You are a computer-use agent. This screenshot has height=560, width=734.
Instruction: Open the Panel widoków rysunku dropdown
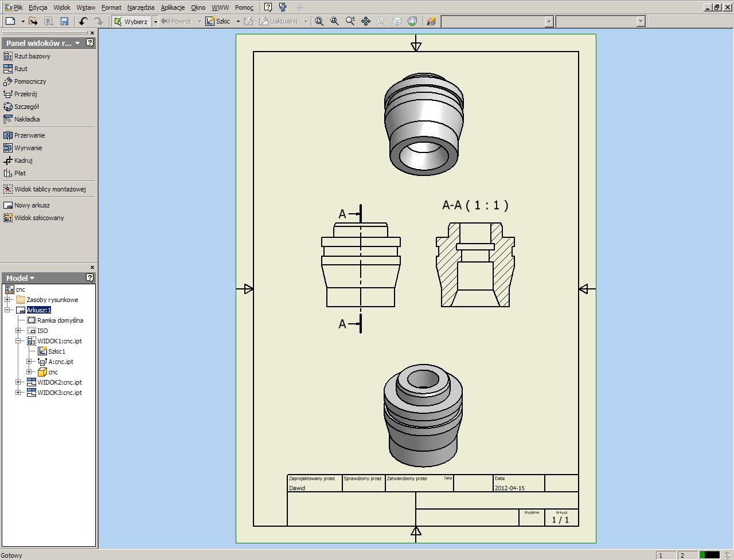pos(77,43)
